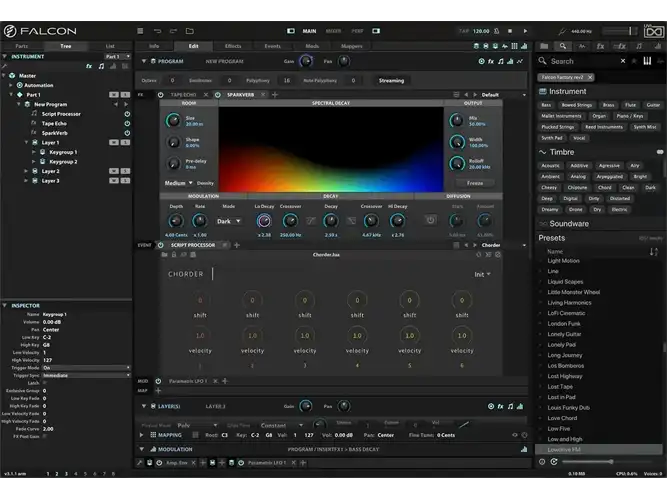The width and height of the screenshot is (667, 500).
Task: Click the master volume slider at top
Action: (620, 31)
